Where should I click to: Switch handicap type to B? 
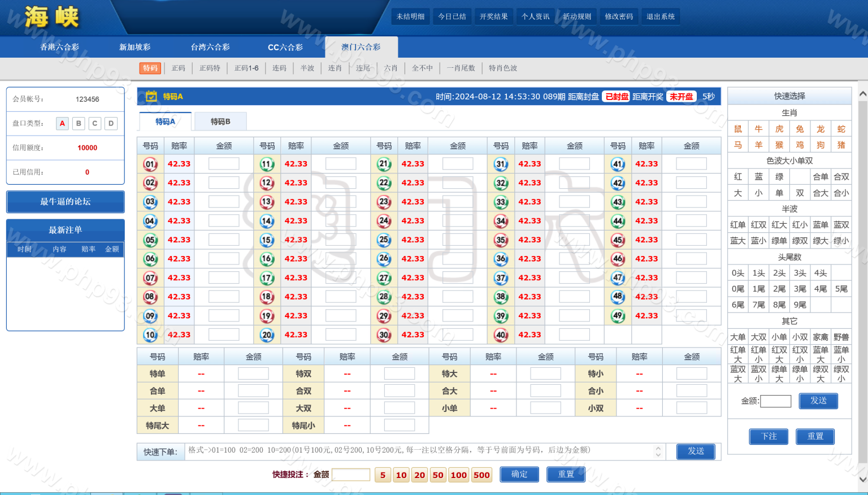(79, 124)
